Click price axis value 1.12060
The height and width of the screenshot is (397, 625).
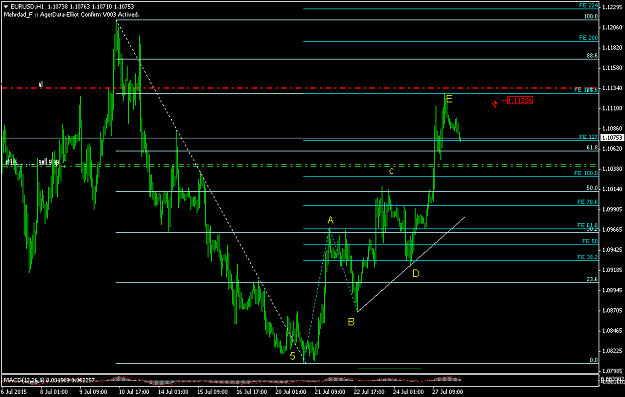tap(612, 27)
